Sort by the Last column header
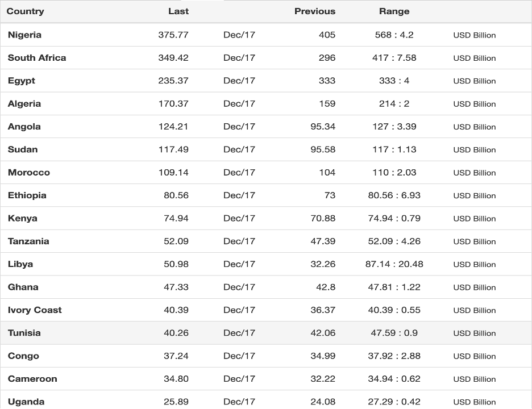 click(178, 11)
